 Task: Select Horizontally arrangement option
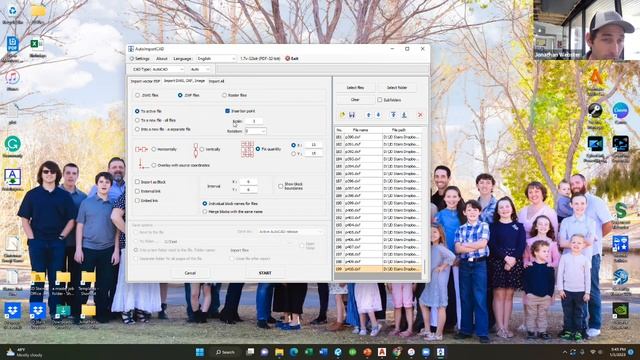coord(154,149)
